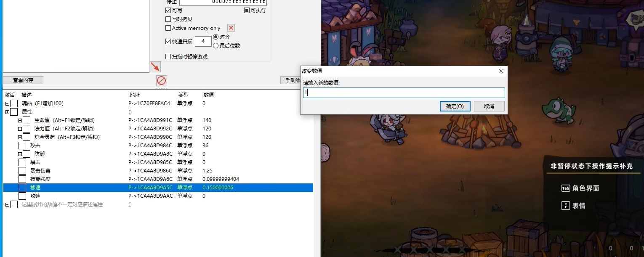Screen dimensions: 644x257
Task: Select 移速 value 0.150000006
Action: pyautogui.click(x=218, y=188)
